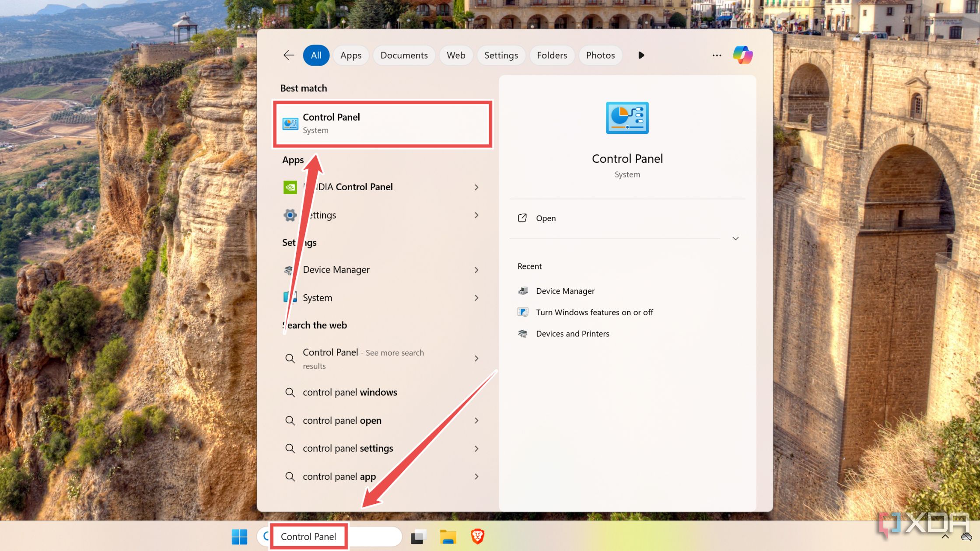Screen dimensions: 980x551
Task: Click the more options ellipsis menu
Action: point(717,55)
